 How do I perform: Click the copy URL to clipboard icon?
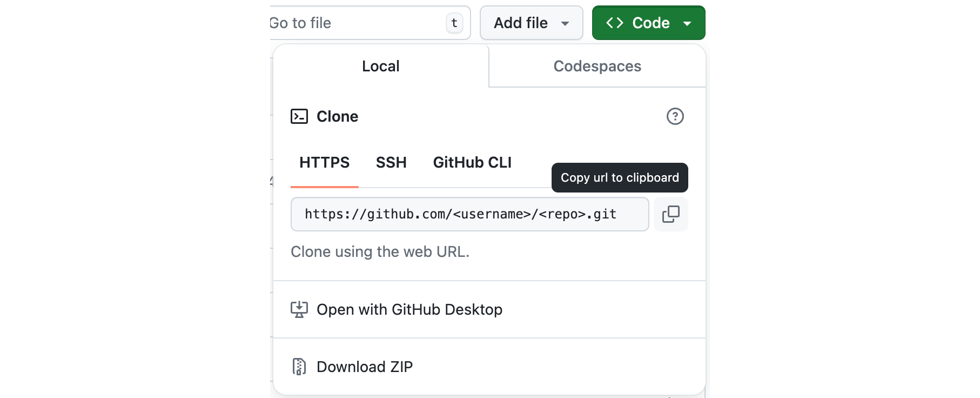(x=670, y=214)
